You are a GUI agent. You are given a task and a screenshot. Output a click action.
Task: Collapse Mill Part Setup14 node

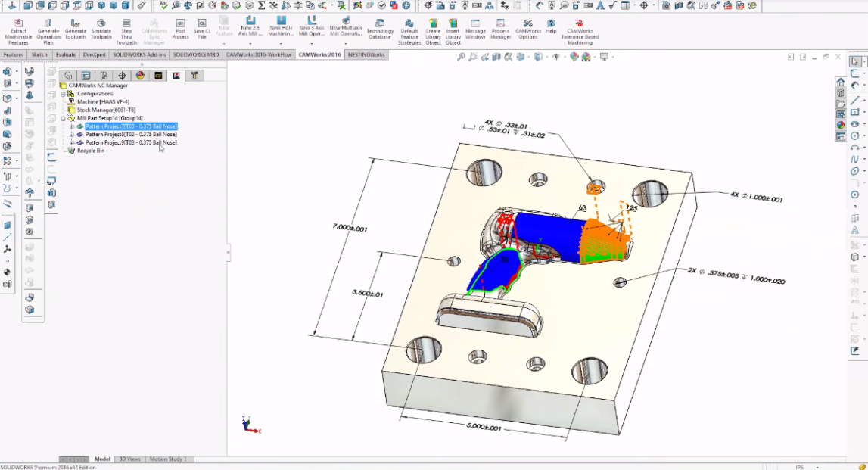click(63, 119)
